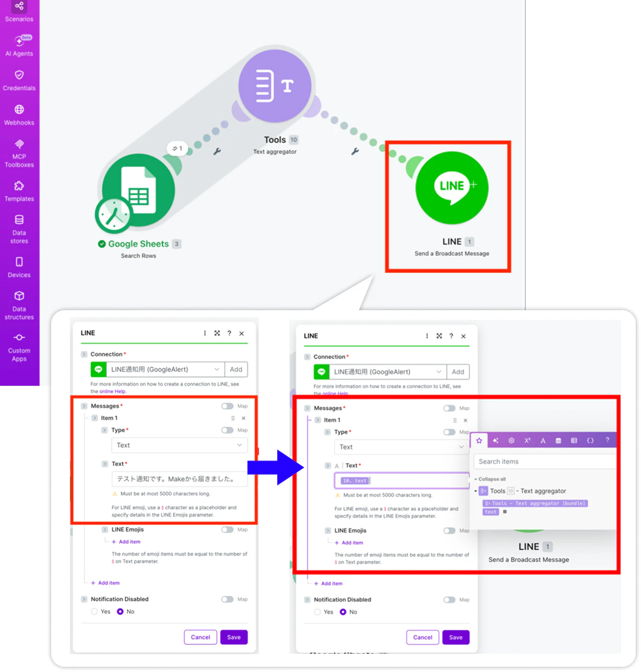The height and width of the screenshot is (672, 641).
Task: Open the three-dot menu in right LINE dialog
Action: pyautogui.click(x=427, y=336)
